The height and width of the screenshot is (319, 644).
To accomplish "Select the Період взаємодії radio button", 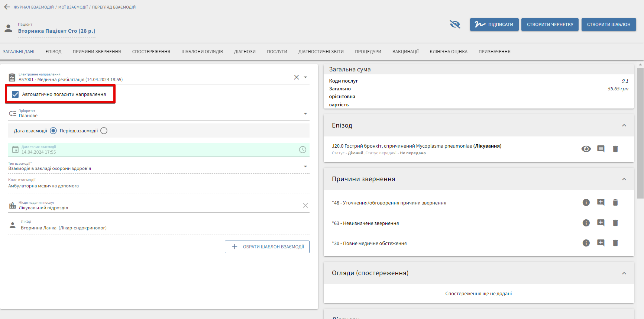I will [x=104, y=131].
